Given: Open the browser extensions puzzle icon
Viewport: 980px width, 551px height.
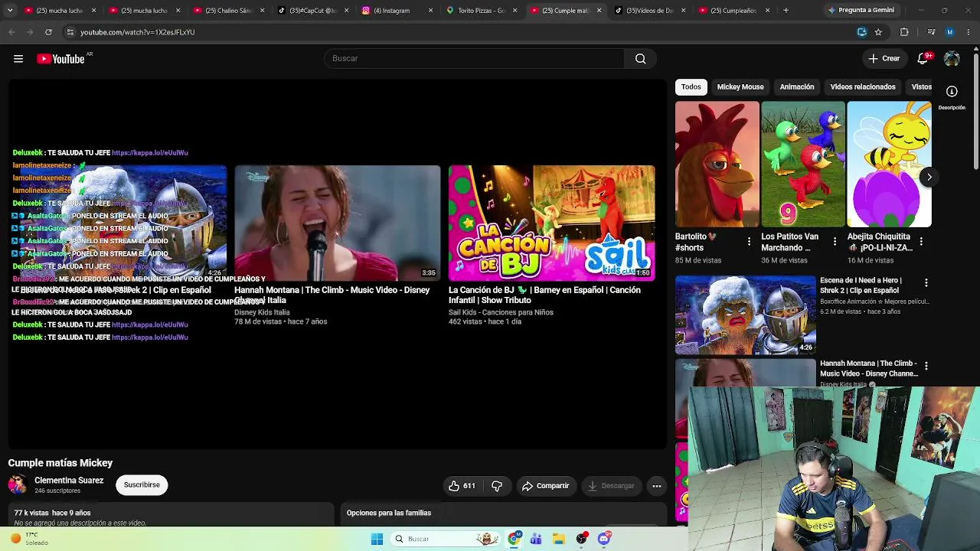Looking at the screenshot, I should [x=904, y=32].
